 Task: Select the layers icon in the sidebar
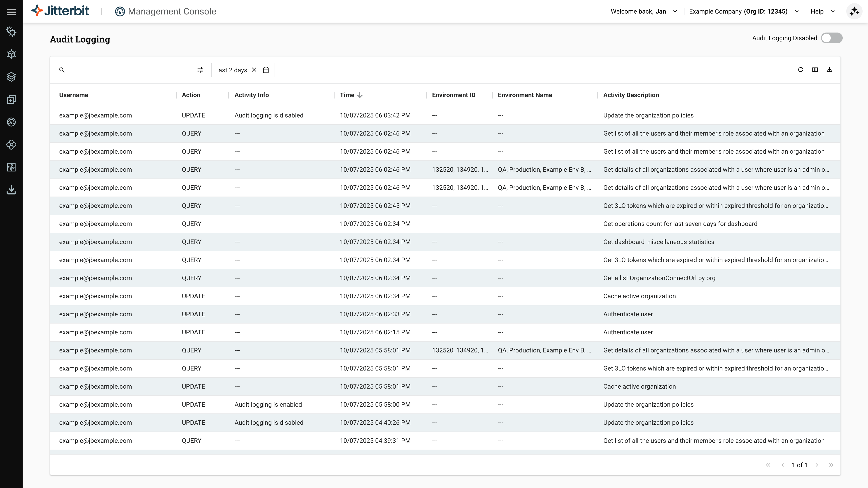pyautogui.click(x=12, y=77)
